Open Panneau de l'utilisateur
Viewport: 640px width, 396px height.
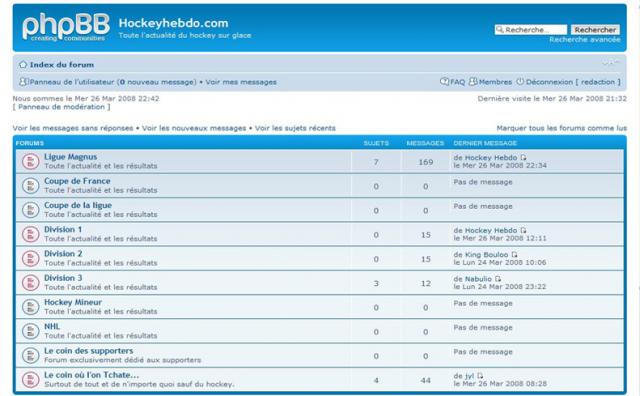72,82
